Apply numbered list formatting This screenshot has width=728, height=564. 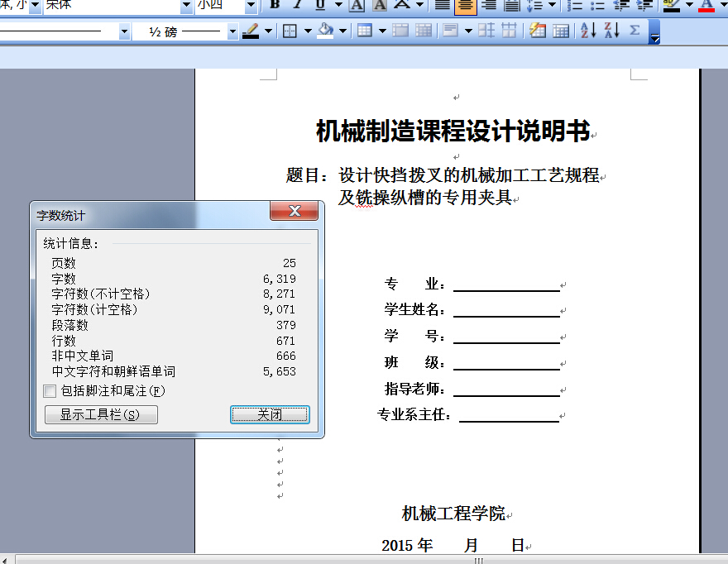tap(575, 5)
